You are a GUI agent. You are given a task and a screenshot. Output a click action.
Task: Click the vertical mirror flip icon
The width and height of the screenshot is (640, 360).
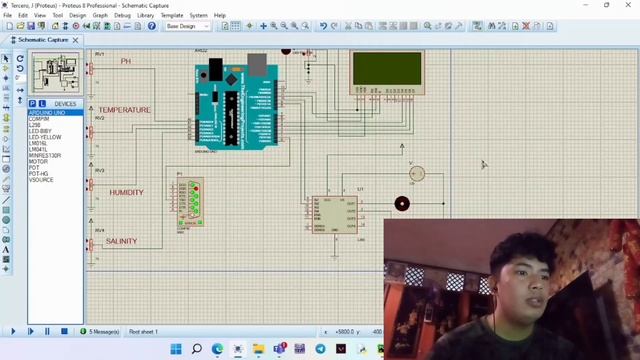click(20, 100)
